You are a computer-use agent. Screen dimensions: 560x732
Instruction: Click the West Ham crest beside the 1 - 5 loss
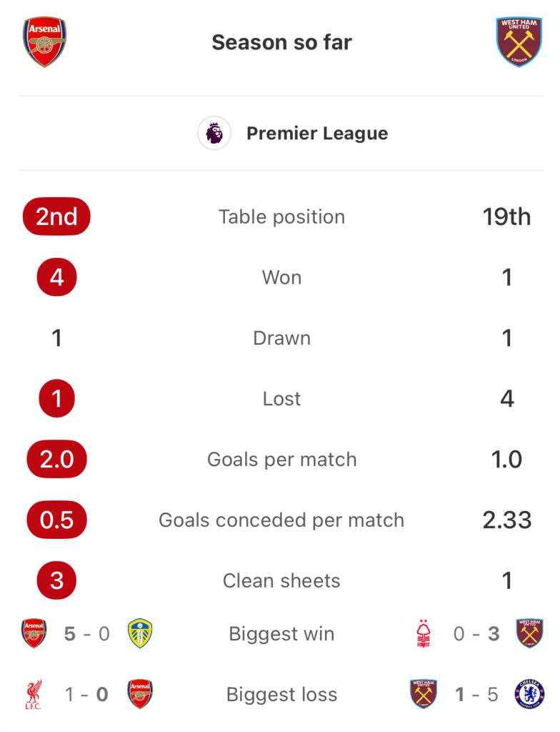click(424, 694)
